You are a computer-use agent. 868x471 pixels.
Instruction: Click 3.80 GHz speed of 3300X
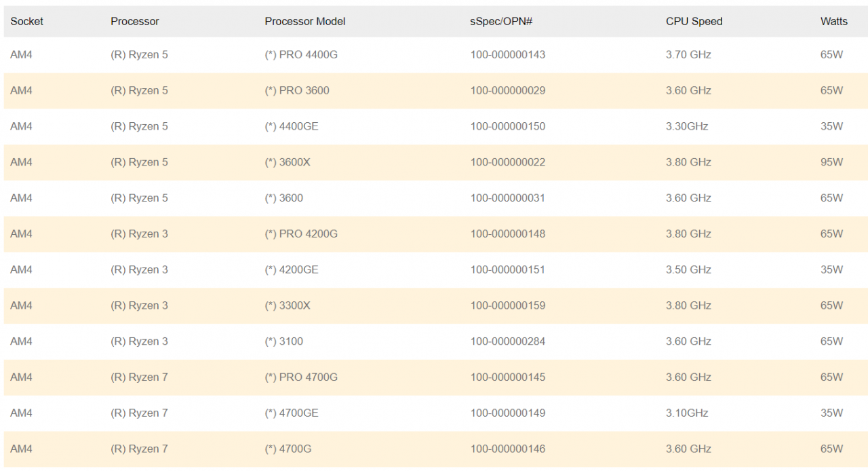688,306
